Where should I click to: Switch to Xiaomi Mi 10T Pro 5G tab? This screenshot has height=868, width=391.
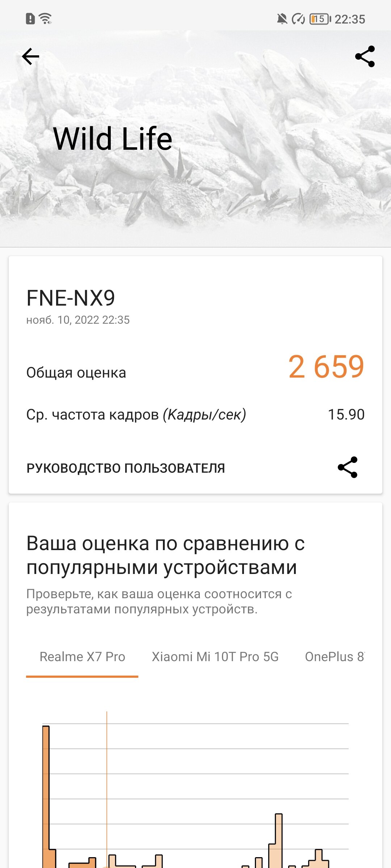click(x=215, y=656)
